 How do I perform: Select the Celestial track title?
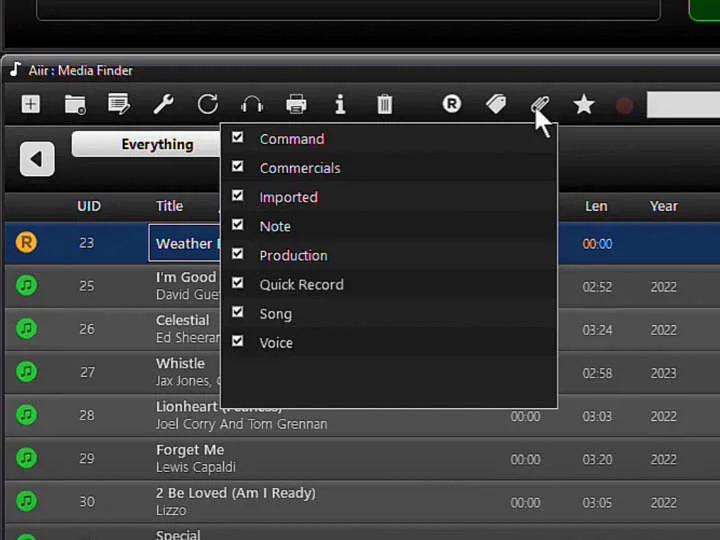pos(182,320)
